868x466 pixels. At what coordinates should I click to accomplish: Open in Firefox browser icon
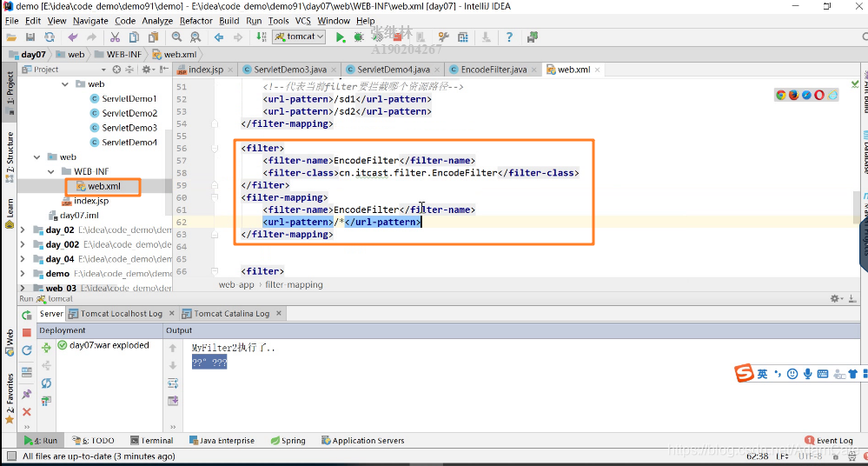[x=793, y=95]
